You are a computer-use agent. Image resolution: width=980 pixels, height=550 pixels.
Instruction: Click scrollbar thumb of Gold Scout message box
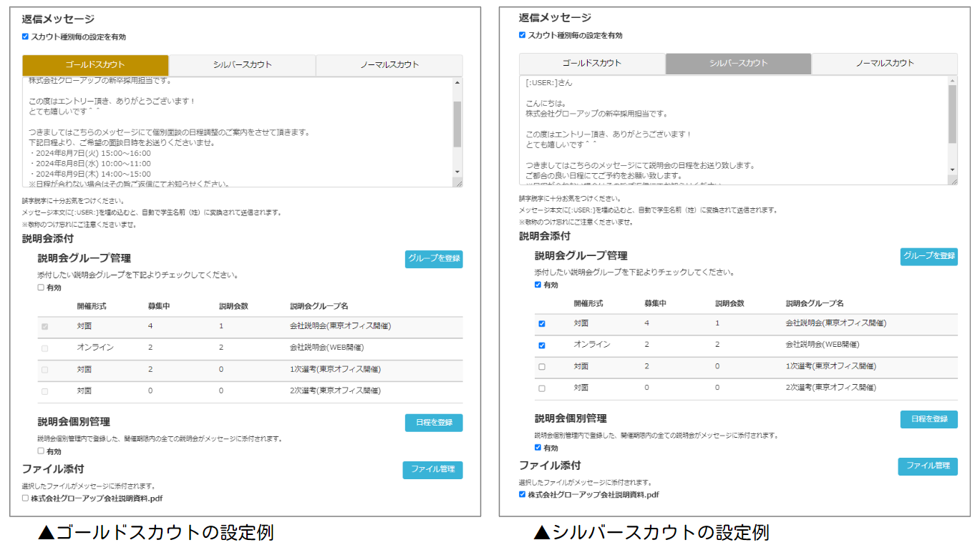click(457, 123)
